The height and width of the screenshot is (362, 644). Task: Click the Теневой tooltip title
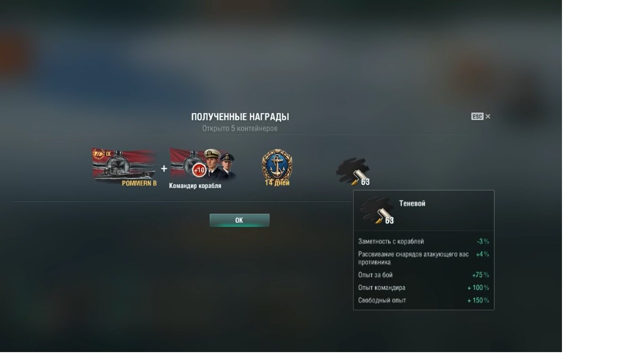412,203
